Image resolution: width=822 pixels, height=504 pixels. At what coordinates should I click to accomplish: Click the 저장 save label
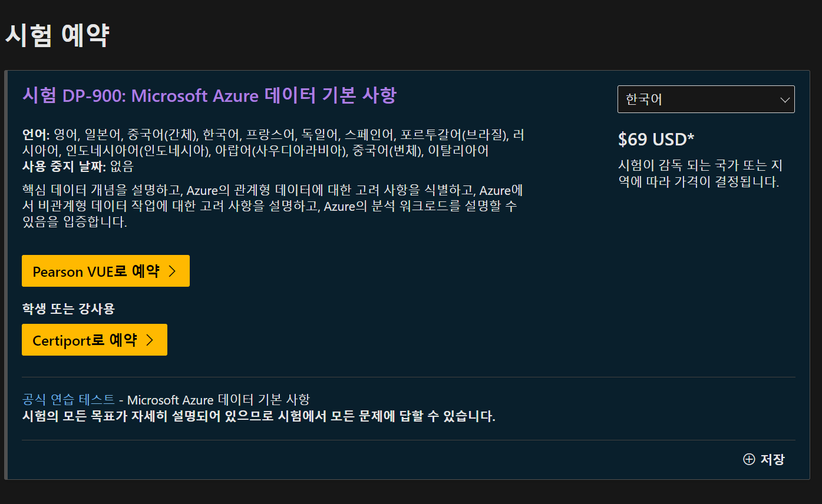(x=773, y=459)
